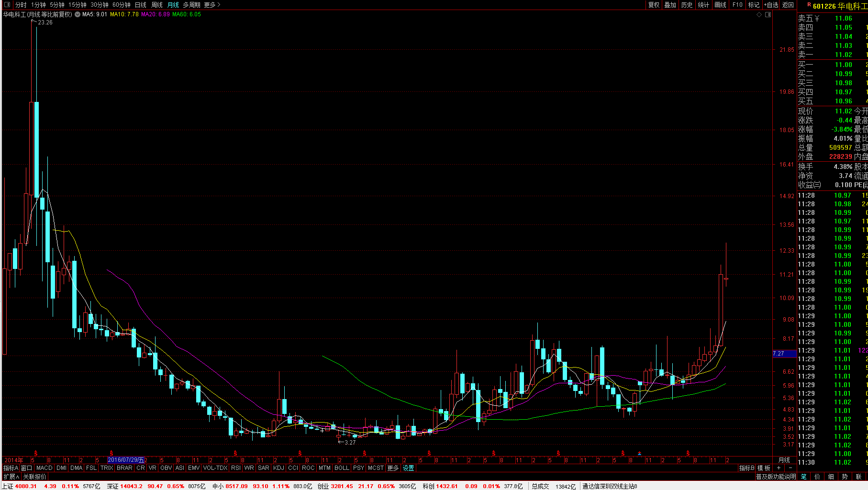Image resolution: width=868 pixels, height=490 pixels.
Task: Open the indicator settings circle-arrow icon beside stock name
Action: pos(78,14)
